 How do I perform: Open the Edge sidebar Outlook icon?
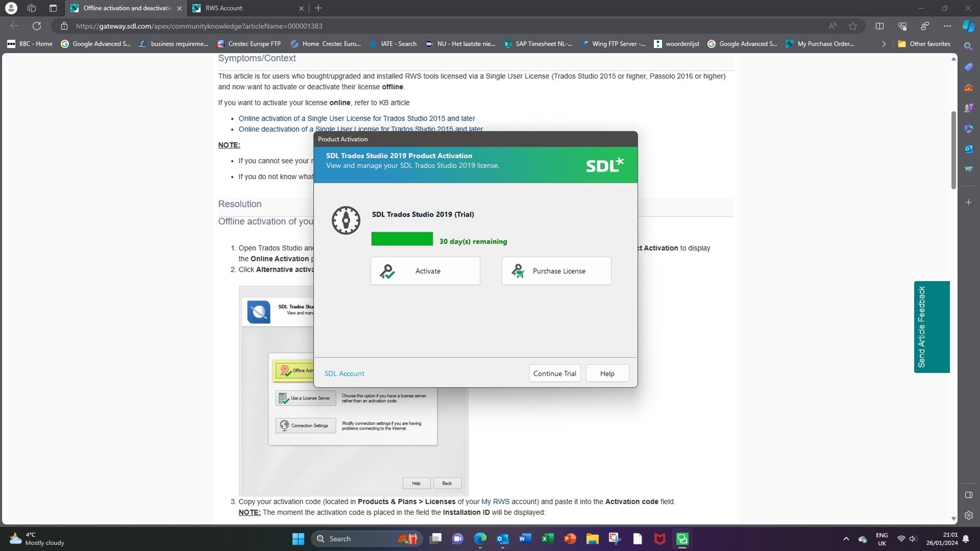coord(969,149)
